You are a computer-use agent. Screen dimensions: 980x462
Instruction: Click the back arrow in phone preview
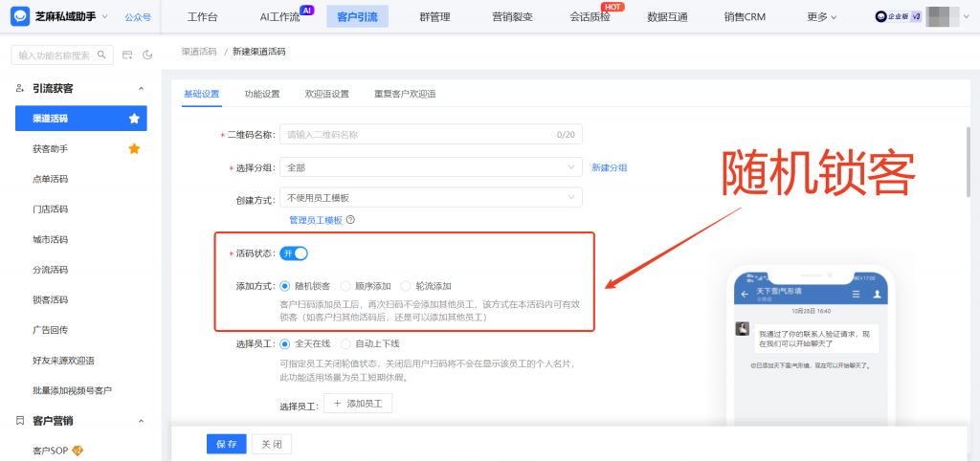click(x=744, y=294)
